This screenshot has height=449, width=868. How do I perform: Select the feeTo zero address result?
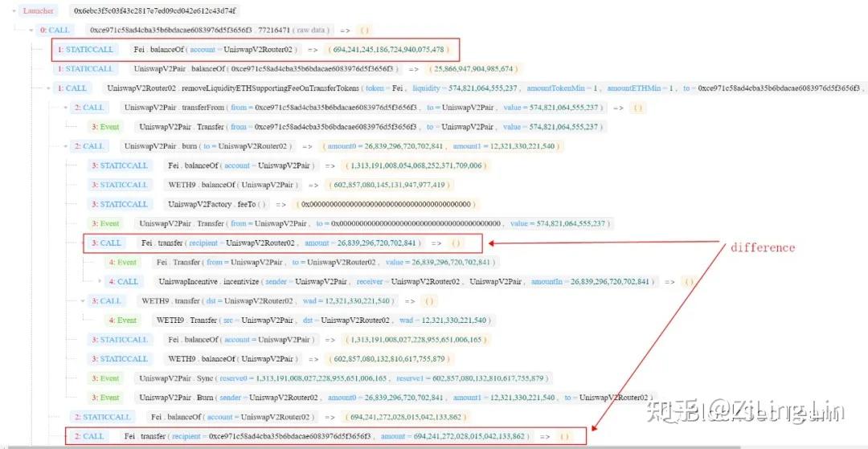pos(386,204)
